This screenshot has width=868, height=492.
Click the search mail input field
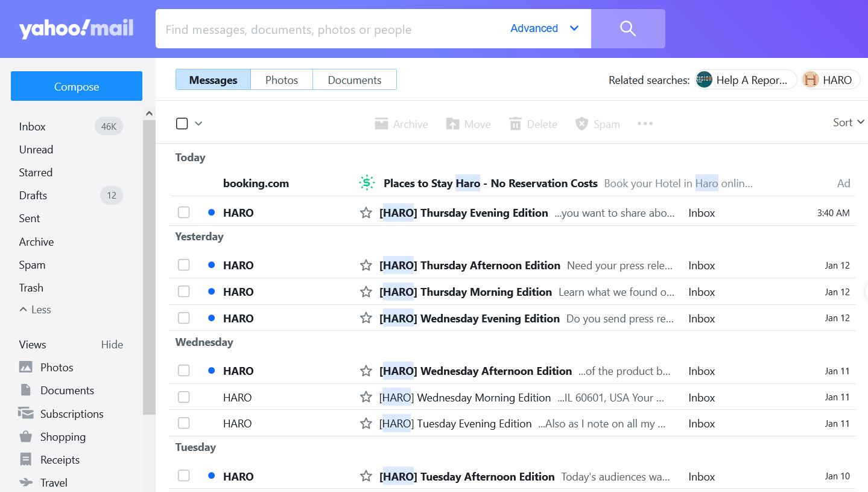332,29
